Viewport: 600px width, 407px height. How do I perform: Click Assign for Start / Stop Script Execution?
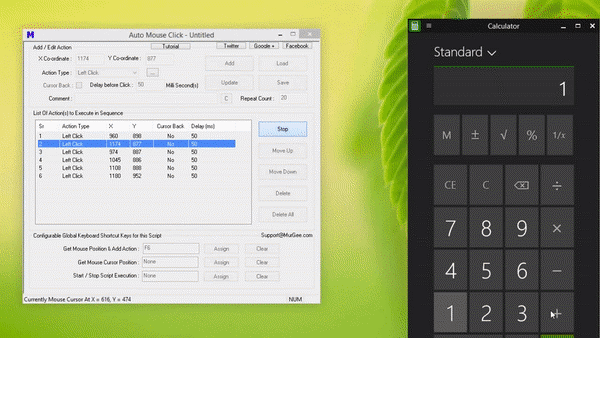pyautogui.click(x=221, y=276)
